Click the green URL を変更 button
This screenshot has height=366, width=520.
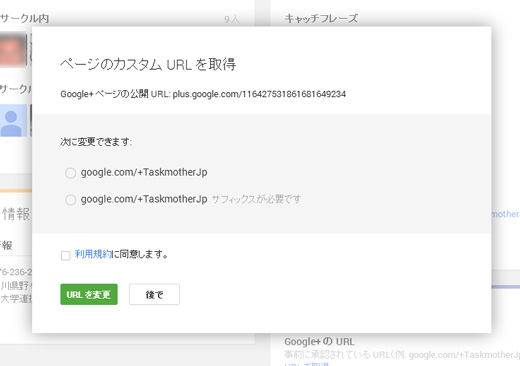89,294
